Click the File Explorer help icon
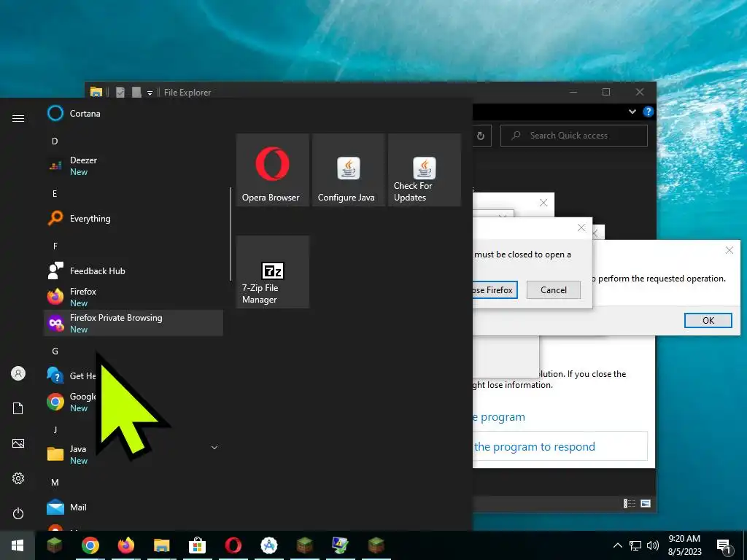This screenshot has width=747, height=560. point(648,112)
